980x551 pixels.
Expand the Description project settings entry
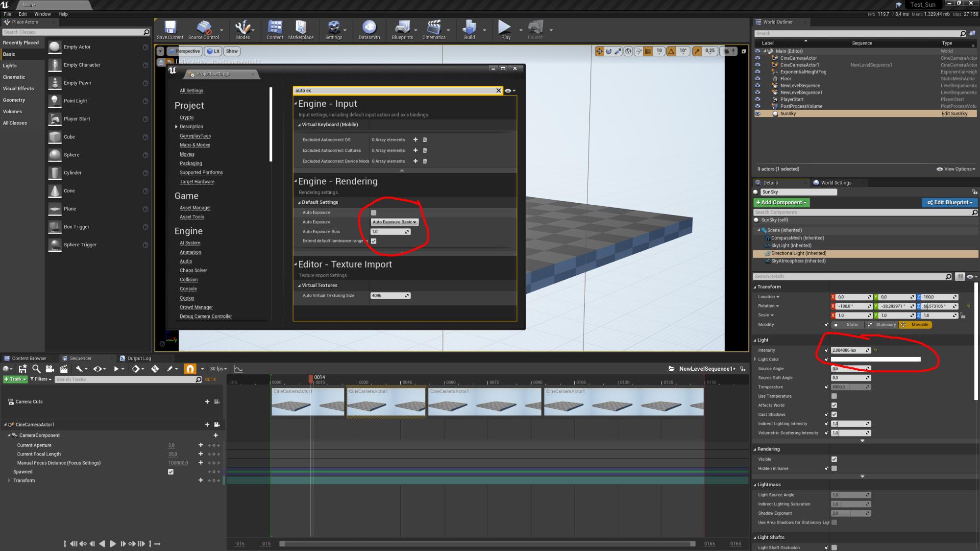[x=176, y=127]
